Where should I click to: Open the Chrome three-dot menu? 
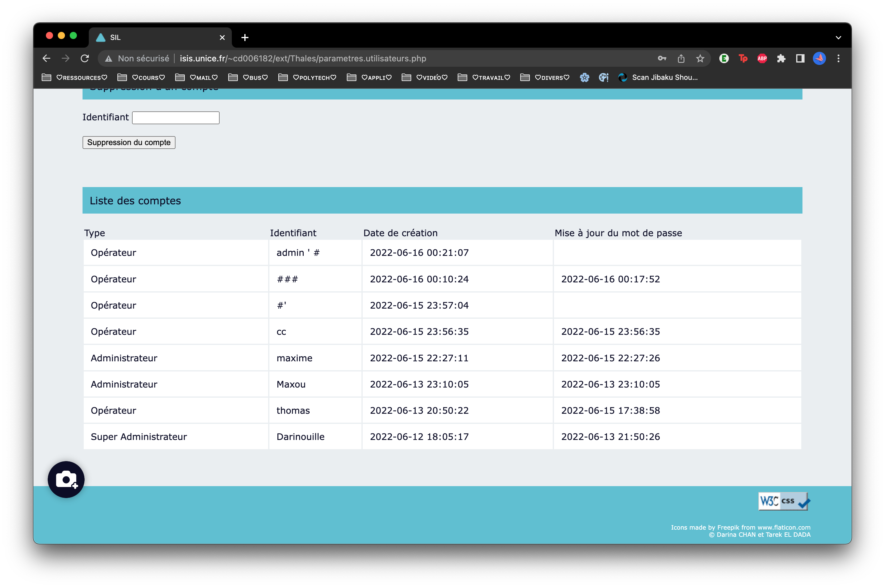[x=839, y=58]
